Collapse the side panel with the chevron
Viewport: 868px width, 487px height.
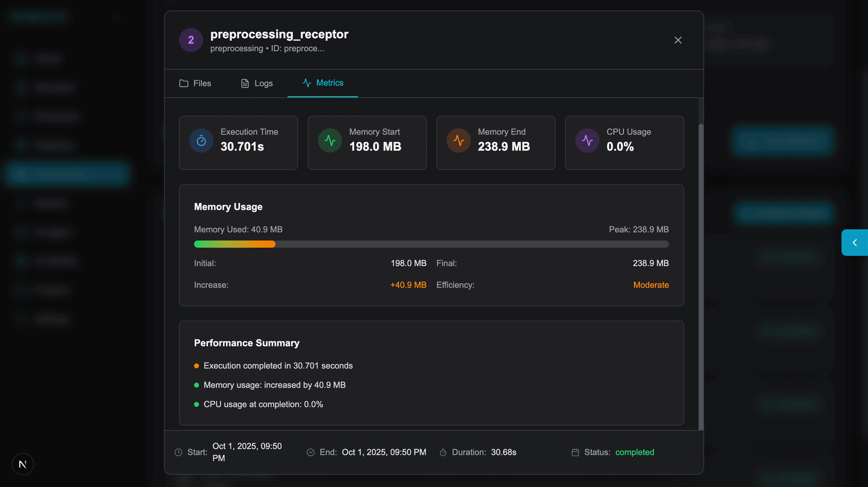click(x=855, y=242)
